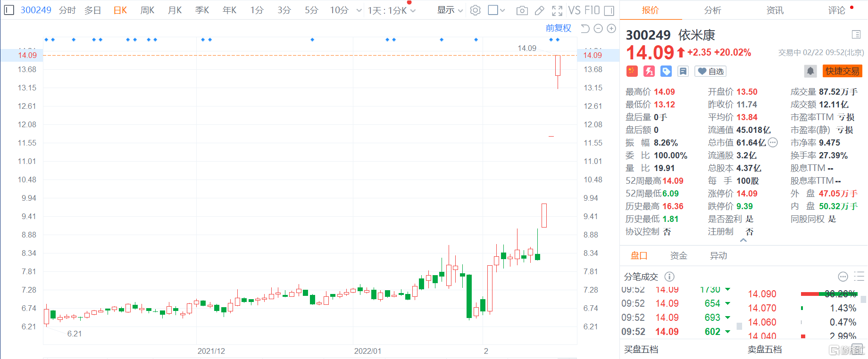Image resolution: width=868 pixels, height=359 pixels.
Task: Open the 显示 display dropdown
Action: click(x=450, y=10)
